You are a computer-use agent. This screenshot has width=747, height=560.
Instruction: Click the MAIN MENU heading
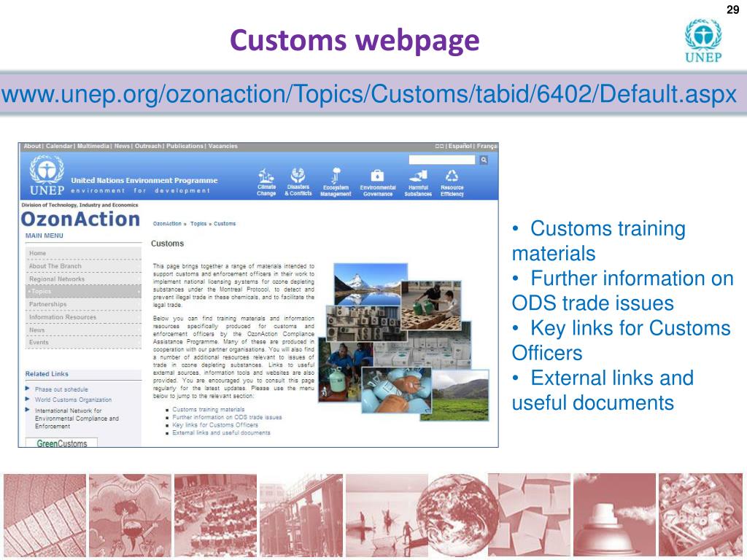point(44,236)
